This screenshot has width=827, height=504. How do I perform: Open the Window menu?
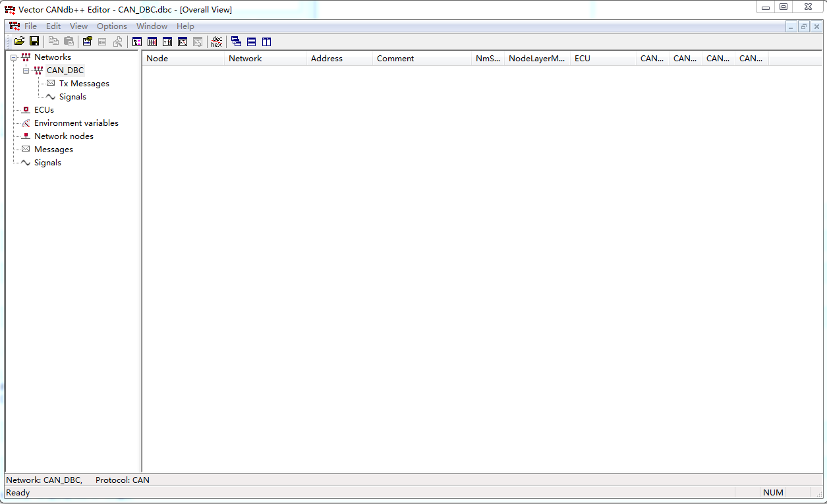click(x=152, y=26)
